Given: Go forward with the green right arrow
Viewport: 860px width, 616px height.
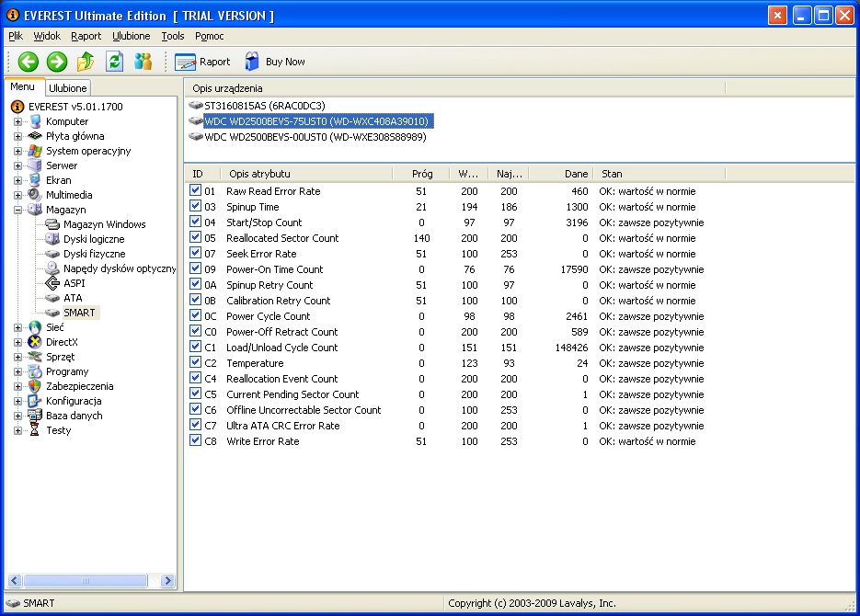Looking at the screenshot, I should pyautogui.click(x=56, y=62).
